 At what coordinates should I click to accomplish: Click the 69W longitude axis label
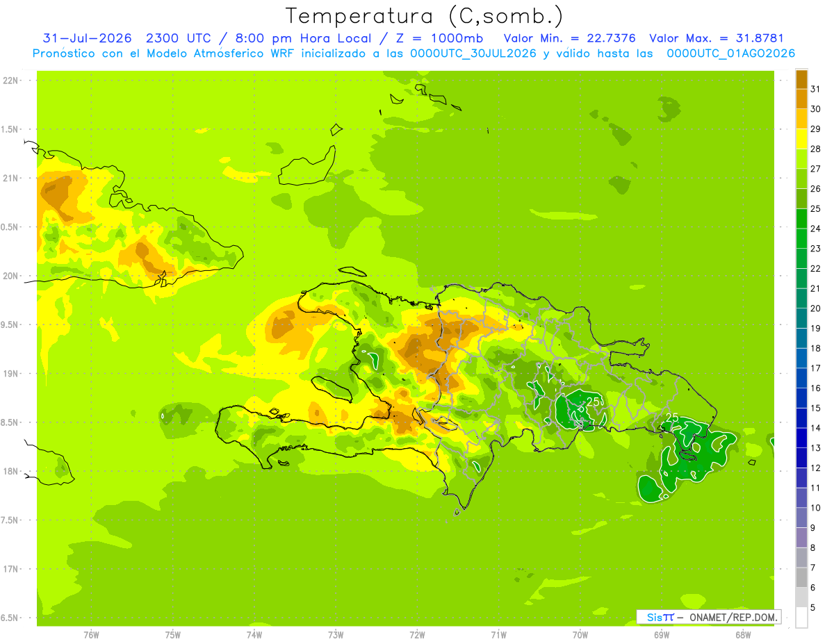tap(661, 634)
